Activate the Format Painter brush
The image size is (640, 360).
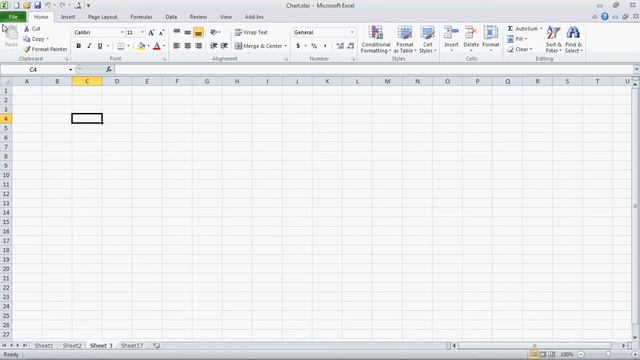(27, 49)
